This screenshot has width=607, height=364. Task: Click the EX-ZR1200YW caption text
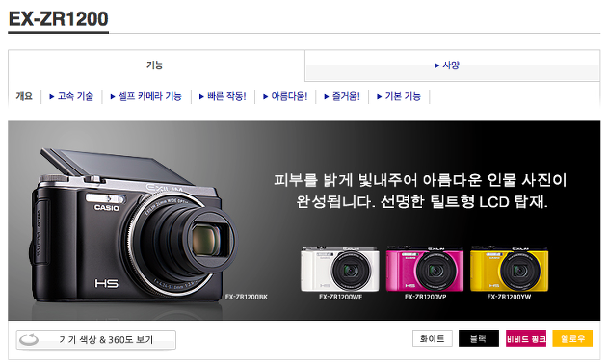(x=509, y=298)
